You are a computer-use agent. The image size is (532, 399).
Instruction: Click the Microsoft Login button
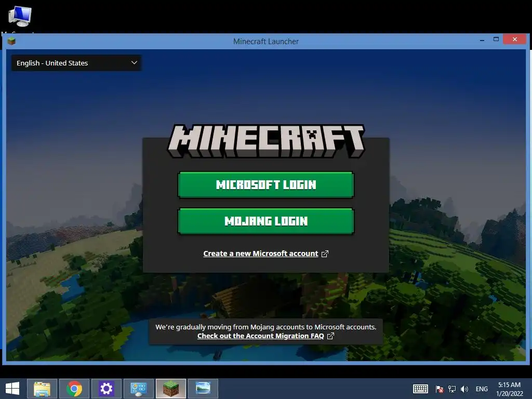click(x=265, y=184)
